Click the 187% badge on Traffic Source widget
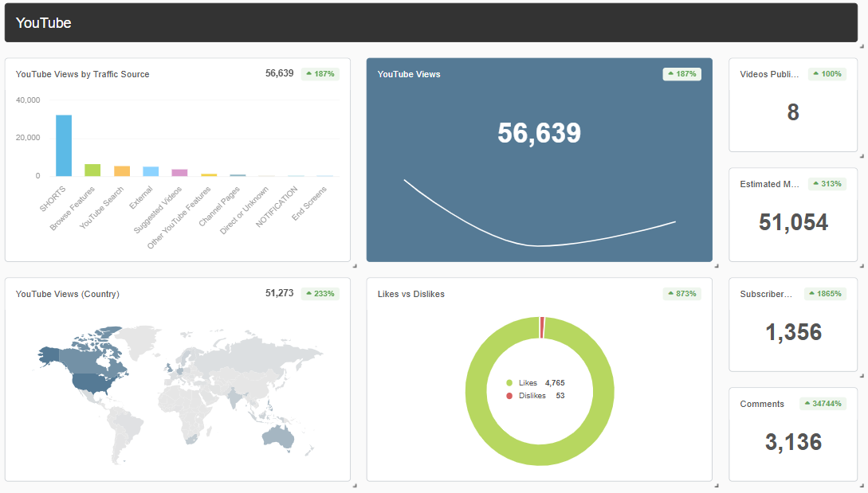The height and width of the screenshot is (493, 868). click(x=320, y=74)
